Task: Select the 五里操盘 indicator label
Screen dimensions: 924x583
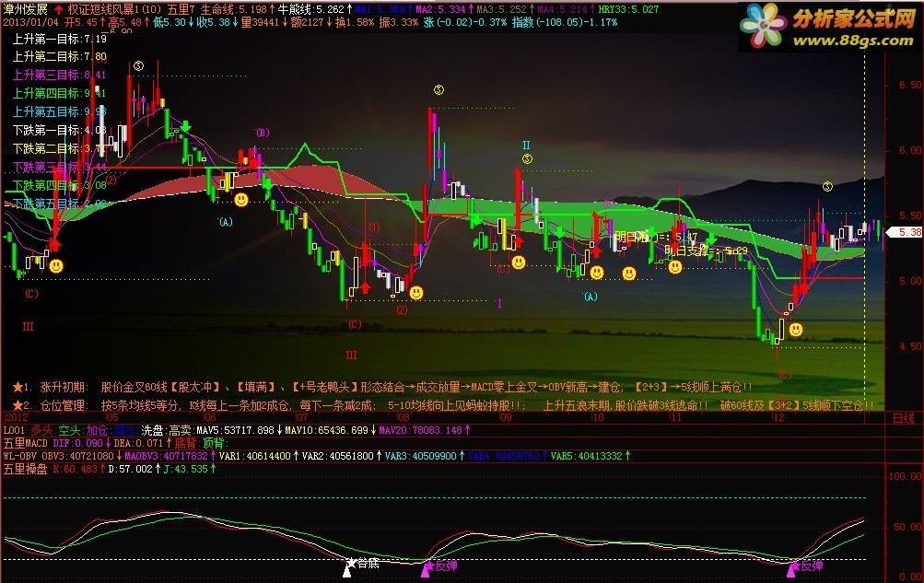Action: pyautogui.click(x=26, y=469)
